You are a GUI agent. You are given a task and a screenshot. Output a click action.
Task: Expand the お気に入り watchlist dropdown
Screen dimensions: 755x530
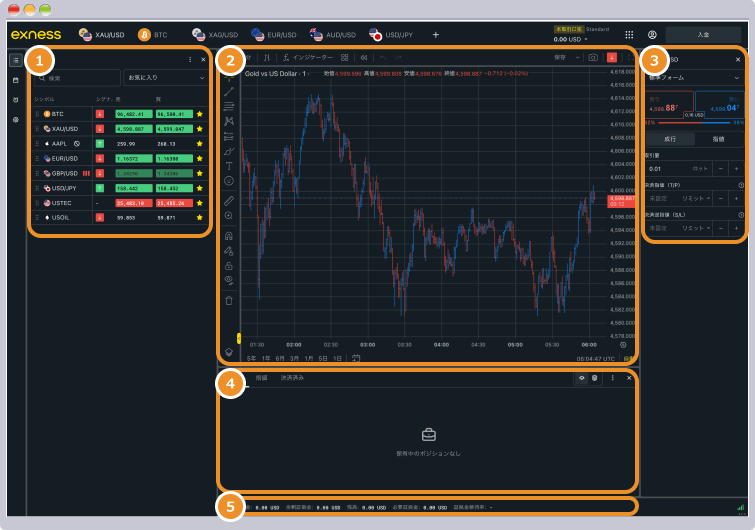pos(164,77)
